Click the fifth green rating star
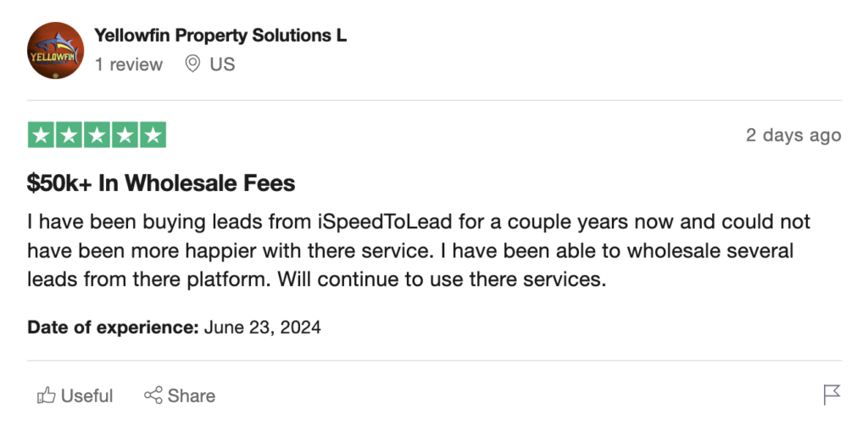868x426 pixels. click(153, 135)
